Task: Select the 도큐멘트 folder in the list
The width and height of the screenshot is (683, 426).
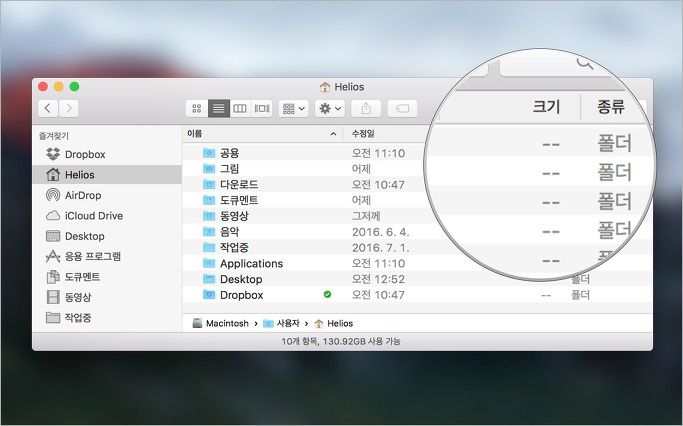Action: pos(417,200)
